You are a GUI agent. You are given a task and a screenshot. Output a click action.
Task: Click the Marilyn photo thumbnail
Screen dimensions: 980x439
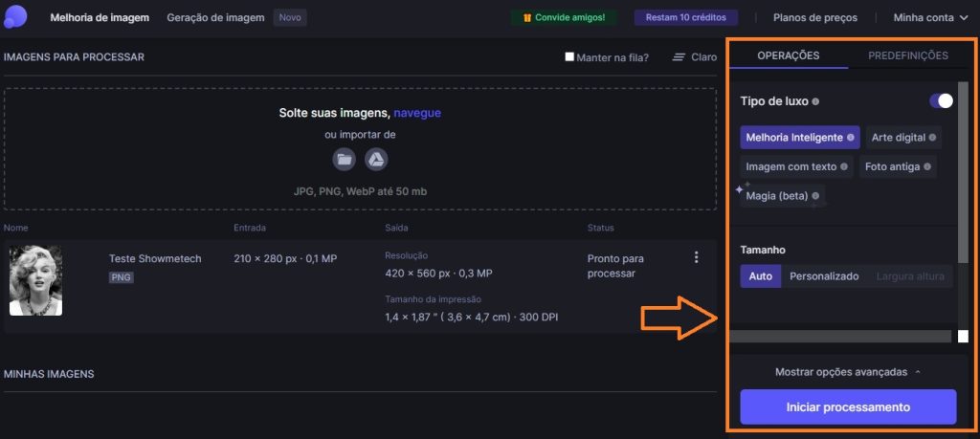point(35,280)
